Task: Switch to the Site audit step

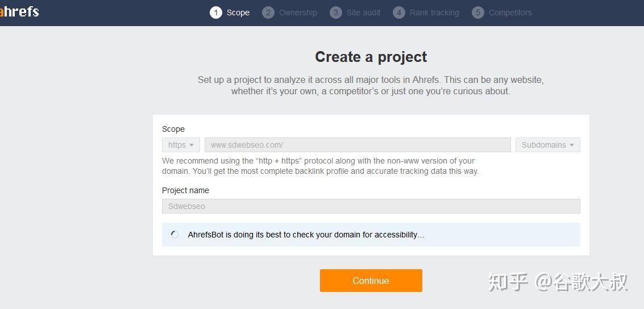Action: click(363, 12)
